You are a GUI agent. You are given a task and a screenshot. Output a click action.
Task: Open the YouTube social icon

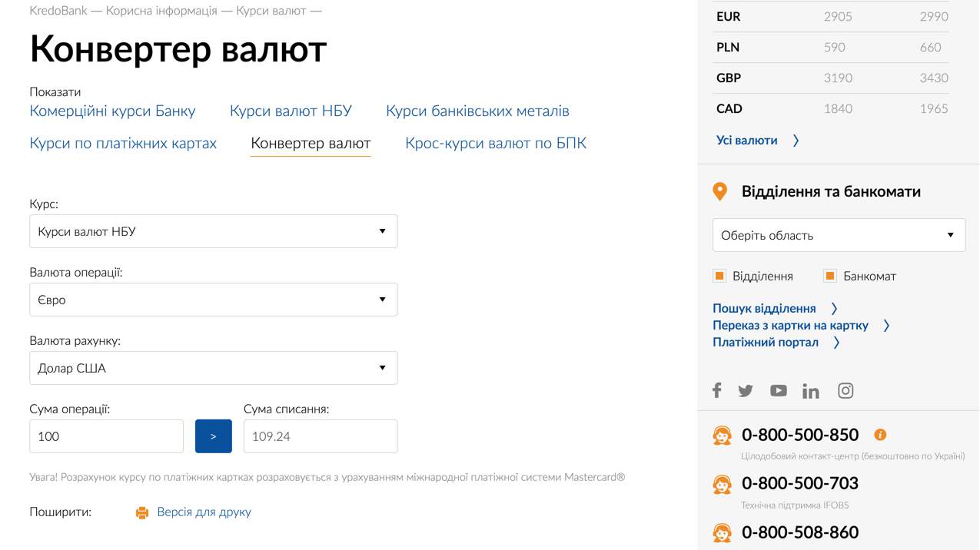coord(779,390)
